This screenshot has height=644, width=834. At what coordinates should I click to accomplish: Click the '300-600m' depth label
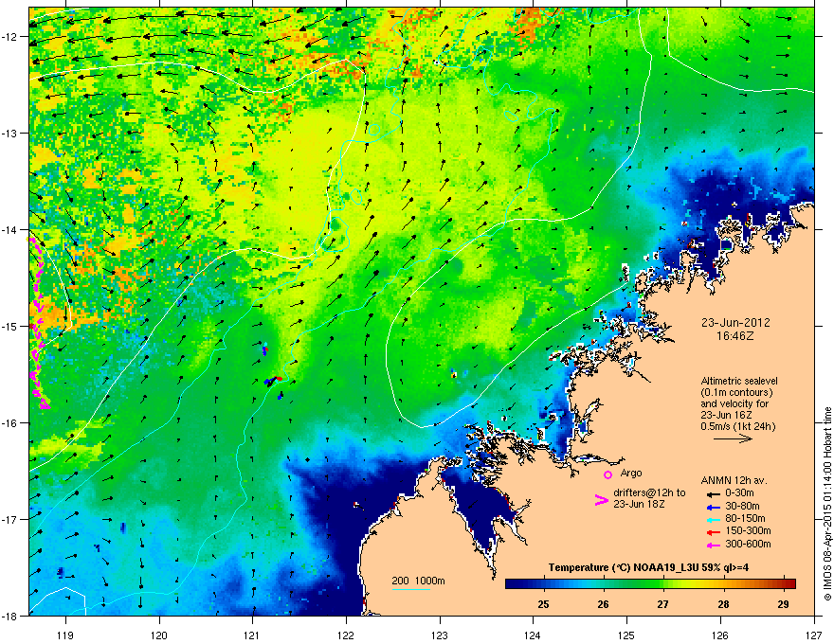748,544
